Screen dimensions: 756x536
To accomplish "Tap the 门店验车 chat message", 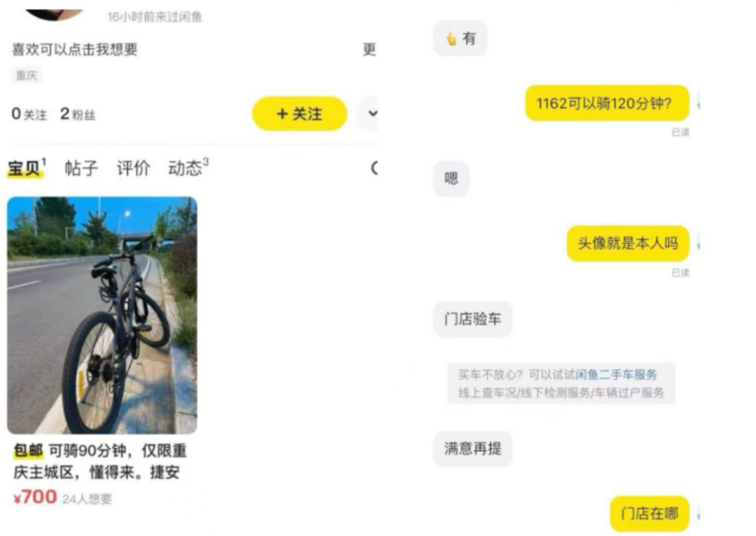I will coord(472,318).
